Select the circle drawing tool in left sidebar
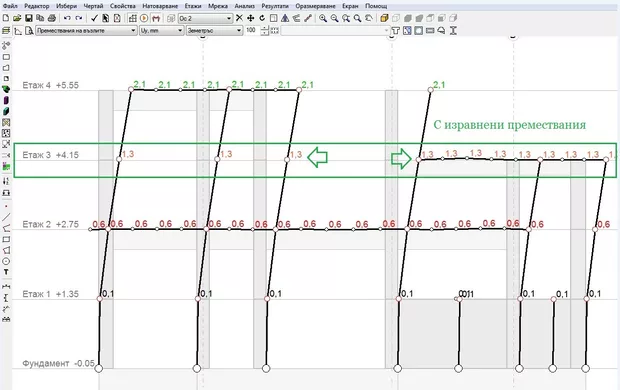Viewport: 620px width, 390px height. (6, 261)
